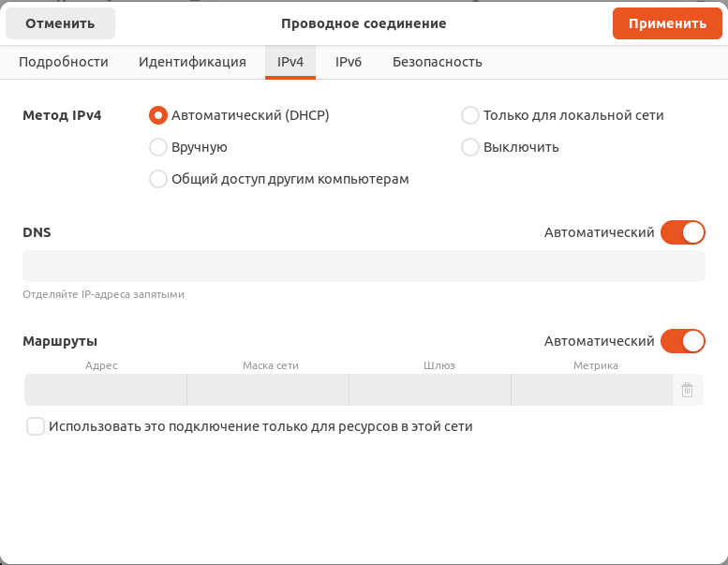Click the Отменить button
This screenshot has height=565, width=728.
[x=60, y=23]
